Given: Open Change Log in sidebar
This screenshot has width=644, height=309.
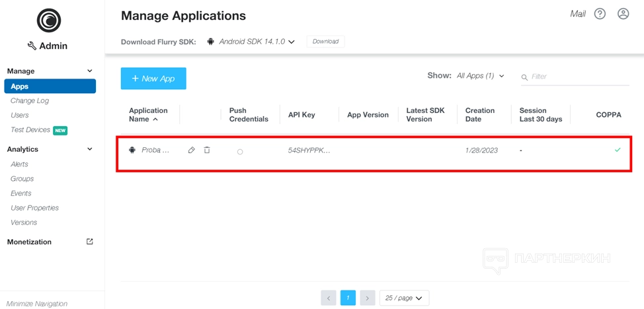Looking at the screenshot, I should pyautogui.click(x=30, y=101).
